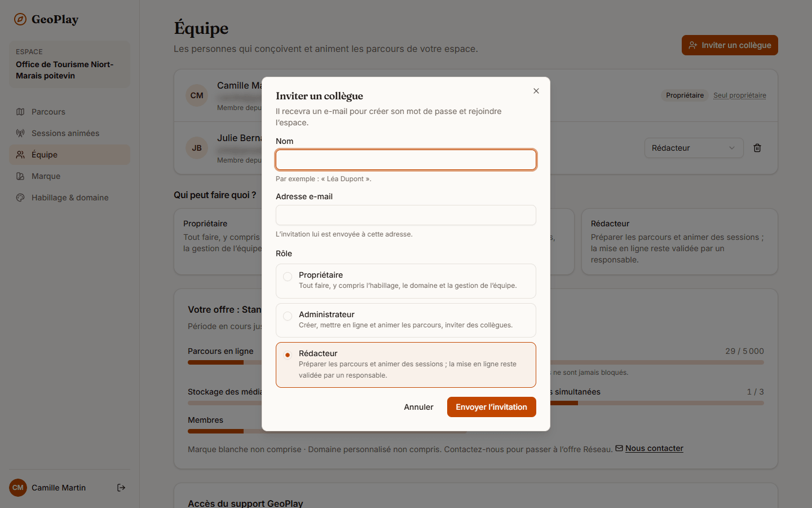812x508 pixels.
Task: Click the 29 / 5 000 usage value
Action: click(x=744, y=351)
